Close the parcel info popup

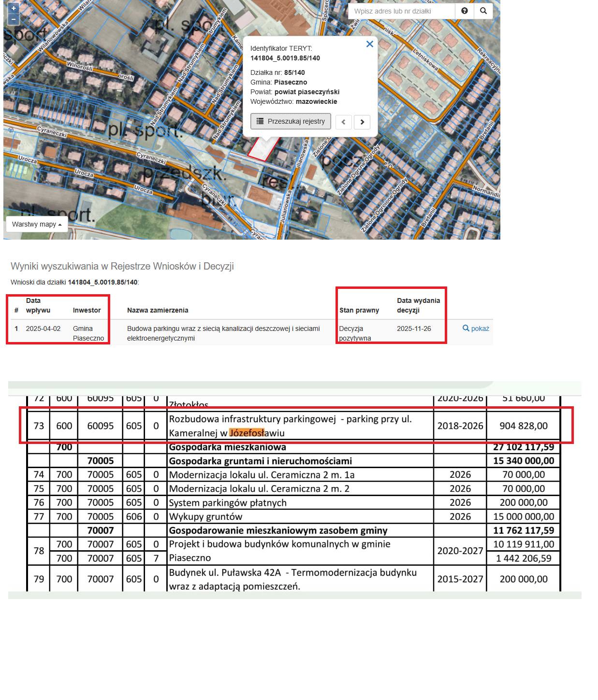pos(370,44)
